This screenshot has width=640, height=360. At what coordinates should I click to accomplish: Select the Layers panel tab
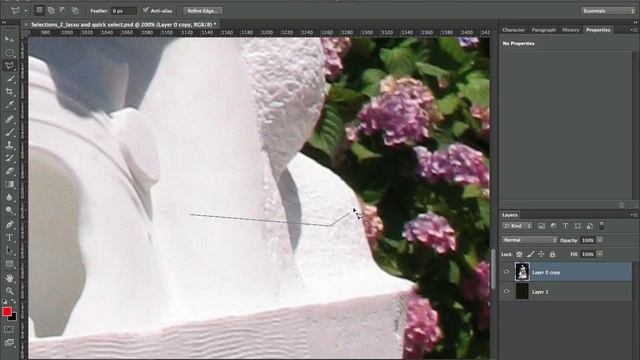click(509, 215)
